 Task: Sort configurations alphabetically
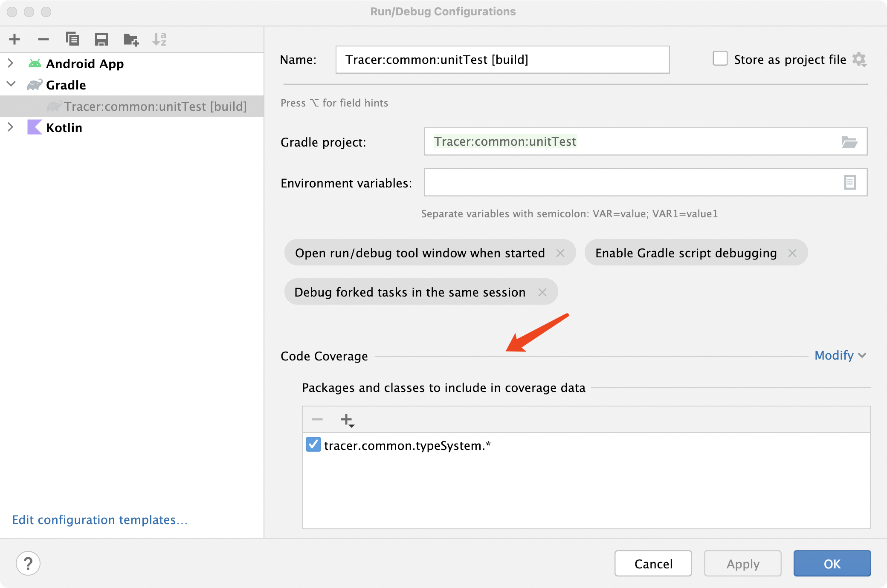tap(159, 39)
